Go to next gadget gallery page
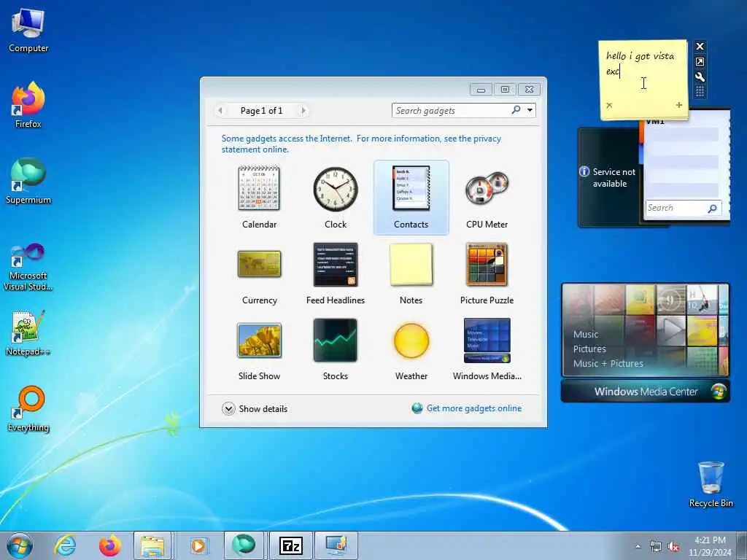 coord(303,111)
